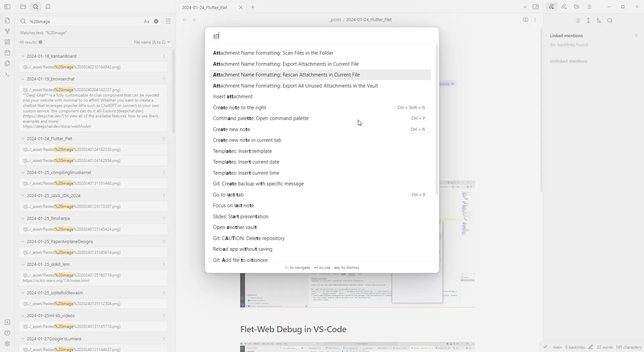644x352 pixels.
Task: Click the command palette input field
Action: point(322,36)
